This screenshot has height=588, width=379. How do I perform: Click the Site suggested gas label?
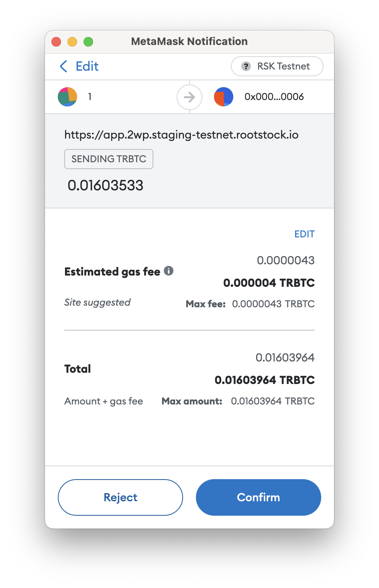tap(98, 302)
